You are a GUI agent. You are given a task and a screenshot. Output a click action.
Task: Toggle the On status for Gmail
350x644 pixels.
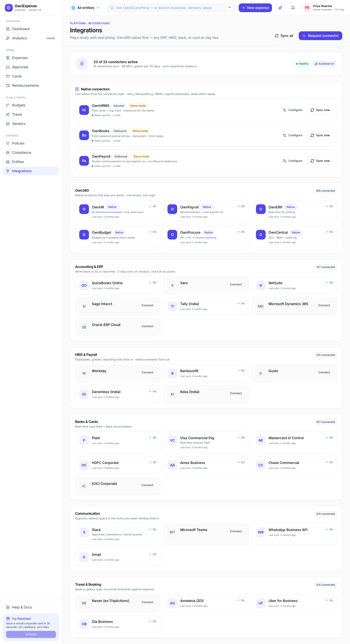(153, 554)
